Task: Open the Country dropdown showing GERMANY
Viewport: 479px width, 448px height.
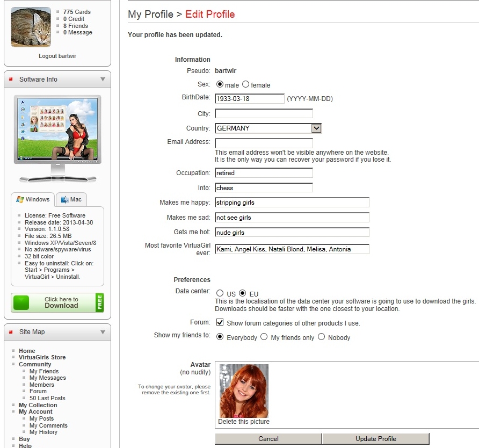Action: [x=268, y=128]
